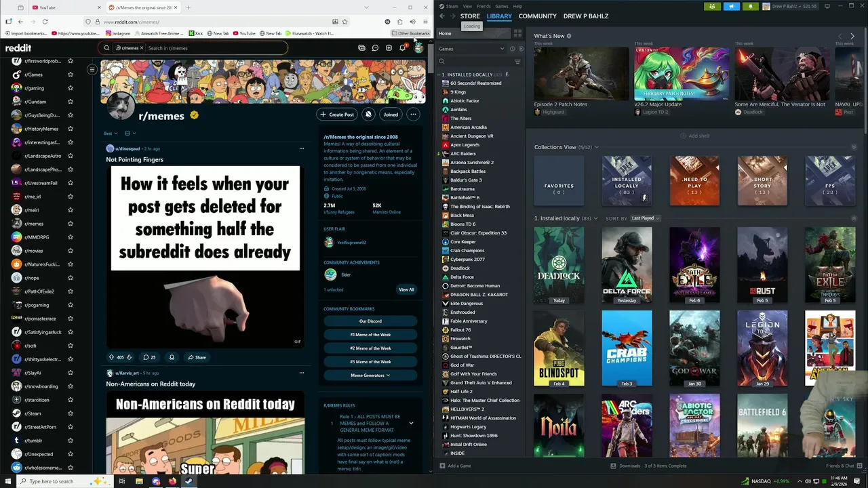Open Steam Big Picture mode icon
The image size is (868, 488).
click(827, 6)
